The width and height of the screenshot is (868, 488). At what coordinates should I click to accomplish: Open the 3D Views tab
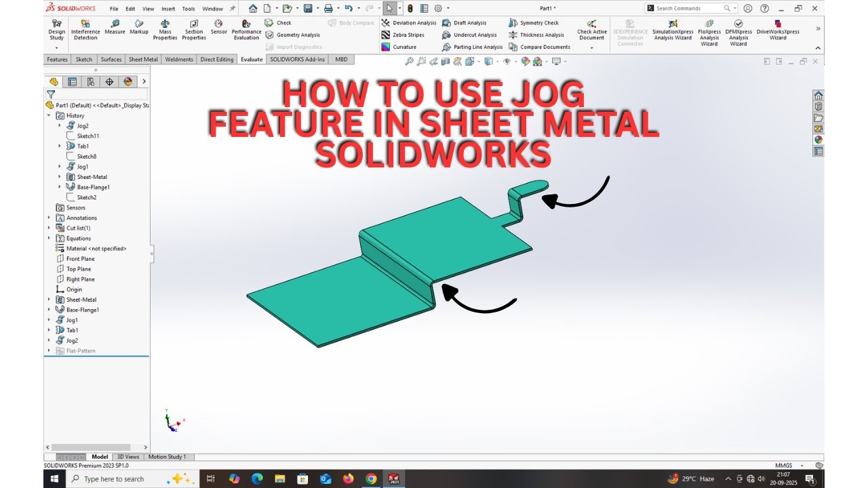tap(127, 457)
